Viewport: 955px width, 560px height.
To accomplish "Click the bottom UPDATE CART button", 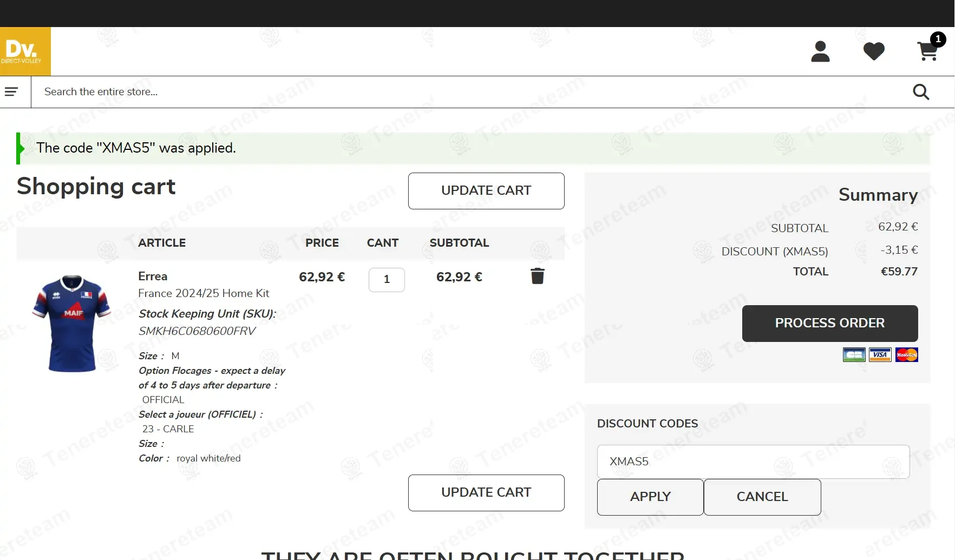I will [486, 493].
